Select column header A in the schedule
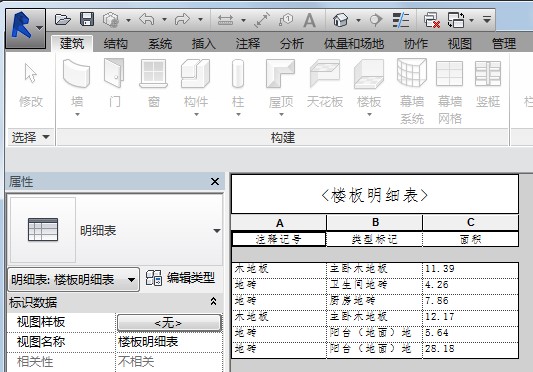Image resolution: width=533 pixels, height=372 pixels. (x=279, y=223)
